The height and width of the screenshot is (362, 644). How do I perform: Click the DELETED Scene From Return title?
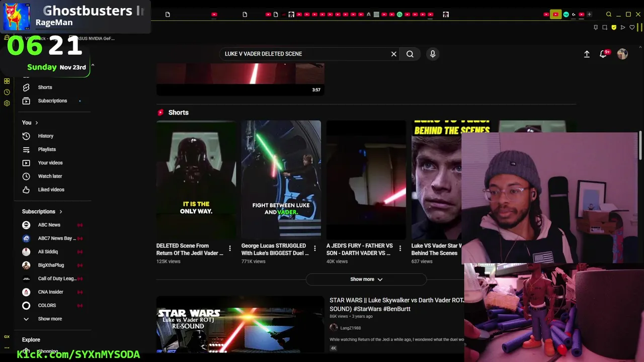(x=190, y=249)
